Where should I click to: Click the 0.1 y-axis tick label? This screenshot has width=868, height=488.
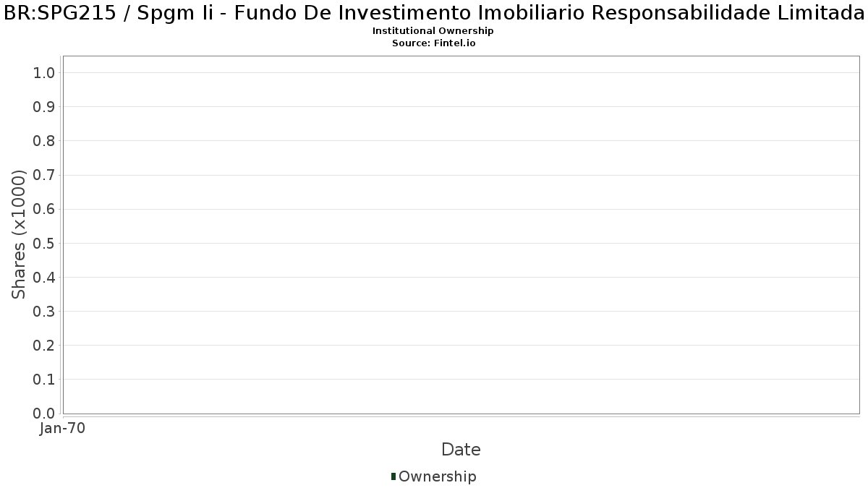[44, 380]
